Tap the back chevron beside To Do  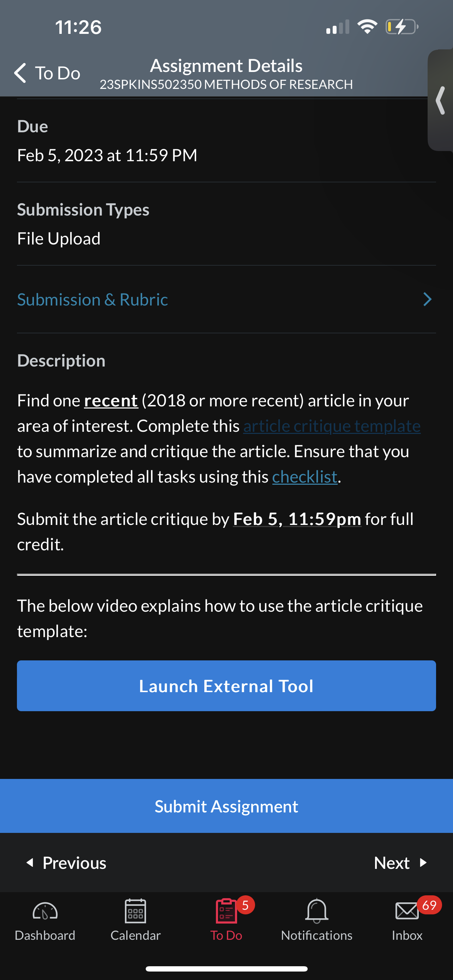click(x=20, y=73)
